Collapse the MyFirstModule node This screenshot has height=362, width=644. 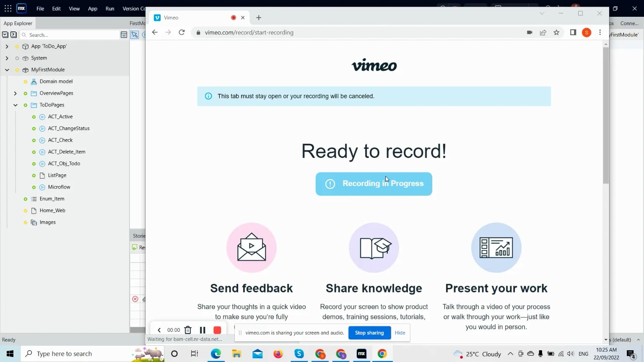[7, 70]
